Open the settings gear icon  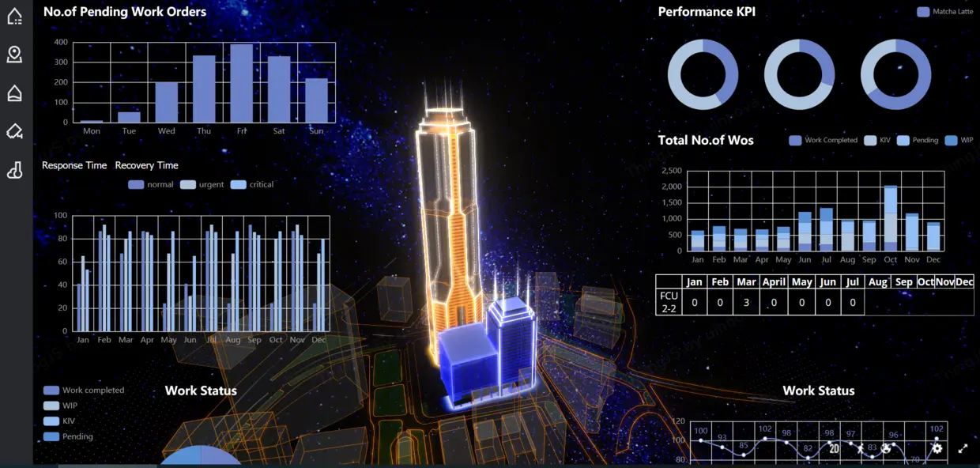pos(937,448)
